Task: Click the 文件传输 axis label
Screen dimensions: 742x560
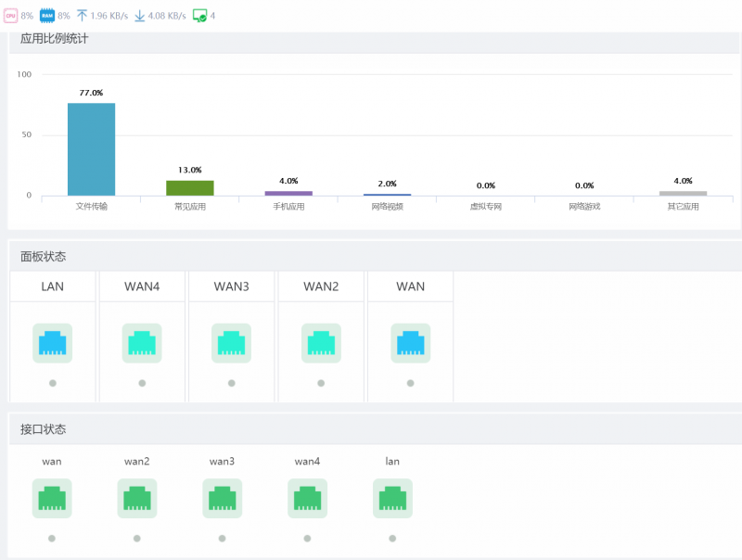Action: [91, 207]
